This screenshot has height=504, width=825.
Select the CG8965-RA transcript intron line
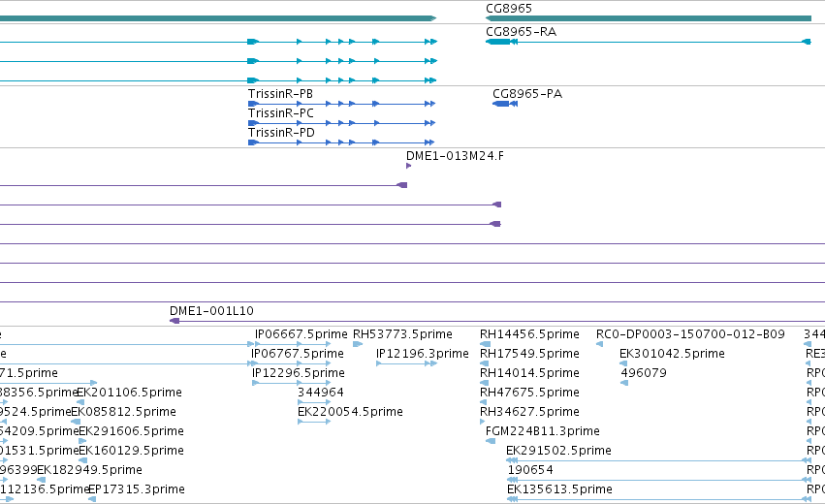click(x=659, y=42)
